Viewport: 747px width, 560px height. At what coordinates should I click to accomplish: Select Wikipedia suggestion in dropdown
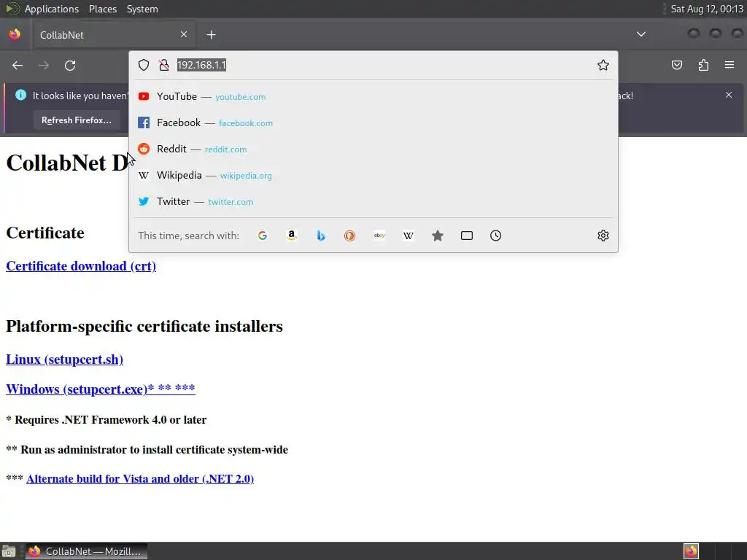point(373,175)
